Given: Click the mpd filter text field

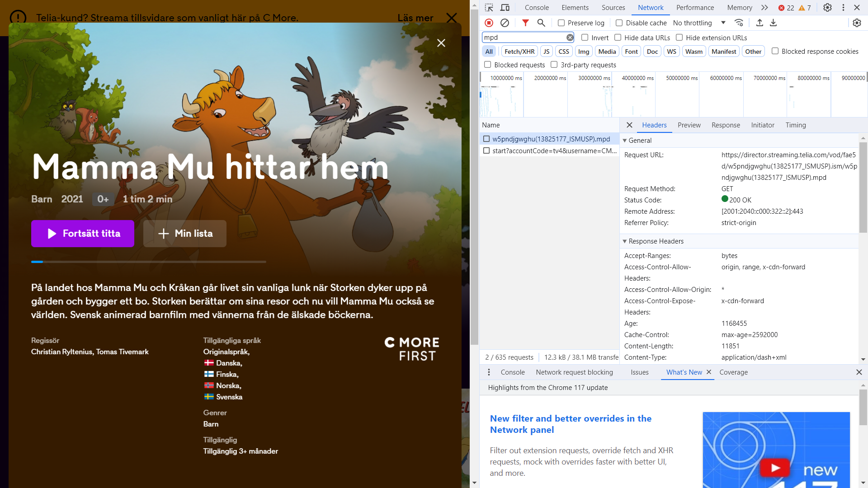Looking at the screenshot, I should [x=524, y=38].
